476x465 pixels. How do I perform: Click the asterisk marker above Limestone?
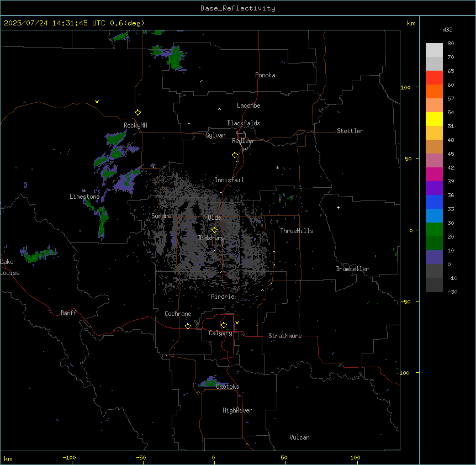point(84,191)
